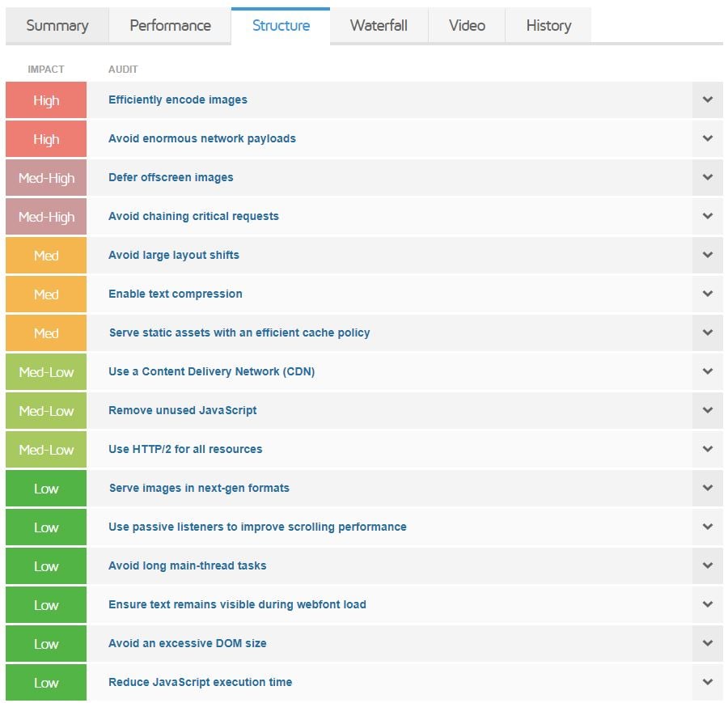The image size is (728, 703).
Task: Expand chevron for Avoid an excessive DOM size
Action: coord(707,643)
